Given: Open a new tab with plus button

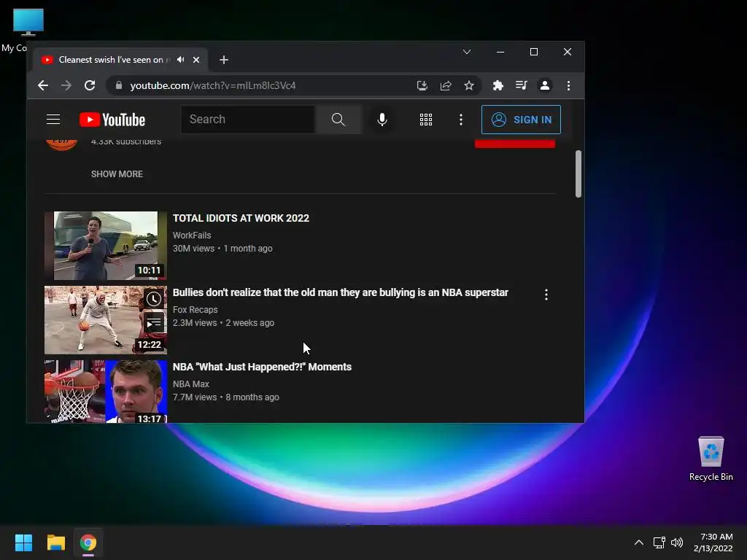Looking at the screenshot, I should 224,60.
